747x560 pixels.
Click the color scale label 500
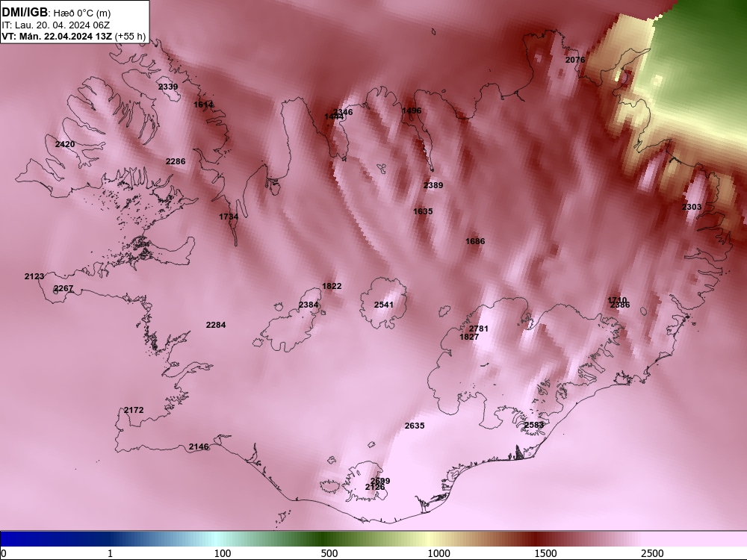[329, 553]
